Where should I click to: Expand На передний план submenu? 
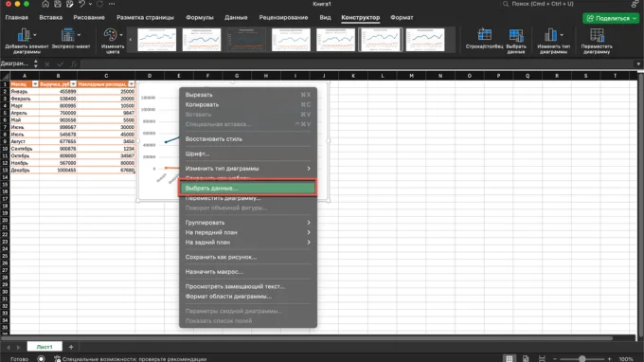pyautogui.click(x=309, y=232)
